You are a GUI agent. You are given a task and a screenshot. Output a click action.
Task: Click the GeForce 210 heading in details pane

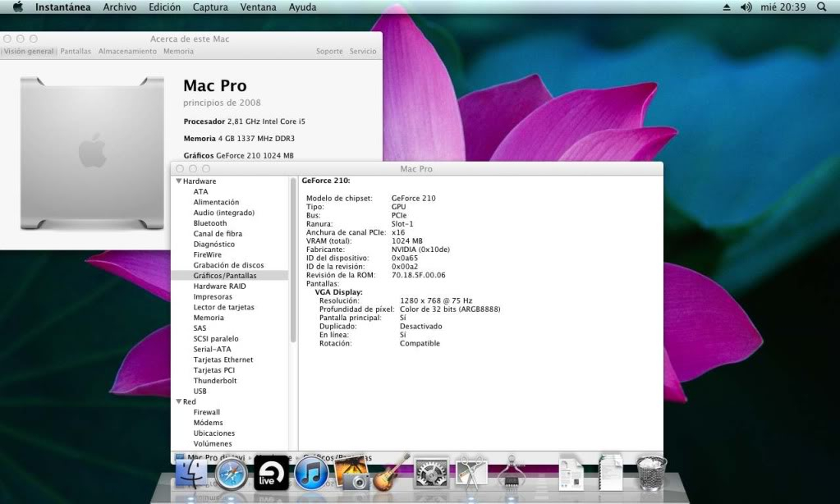point(326,181)
